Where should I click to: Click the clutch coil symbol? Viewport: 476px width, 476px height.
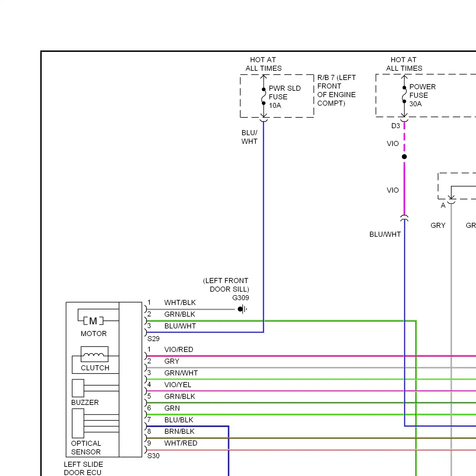click(95, 354)
